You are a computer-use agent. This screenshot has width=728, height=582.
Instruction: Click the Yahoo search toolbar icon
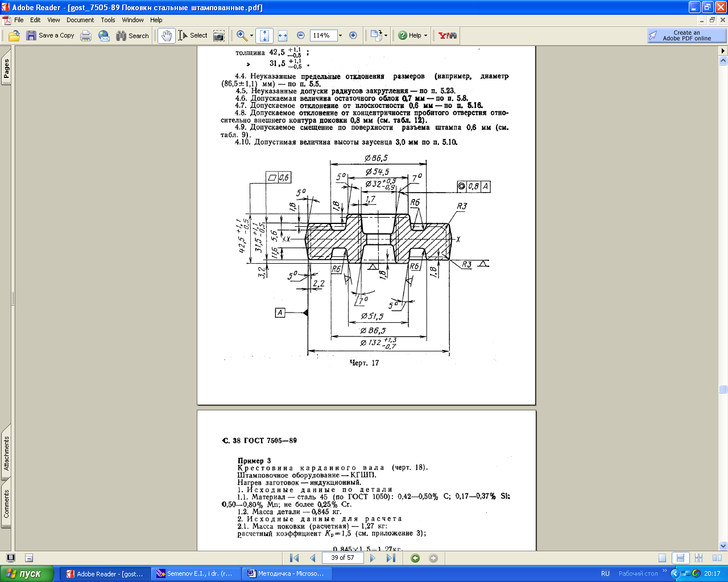pos(448,36)
